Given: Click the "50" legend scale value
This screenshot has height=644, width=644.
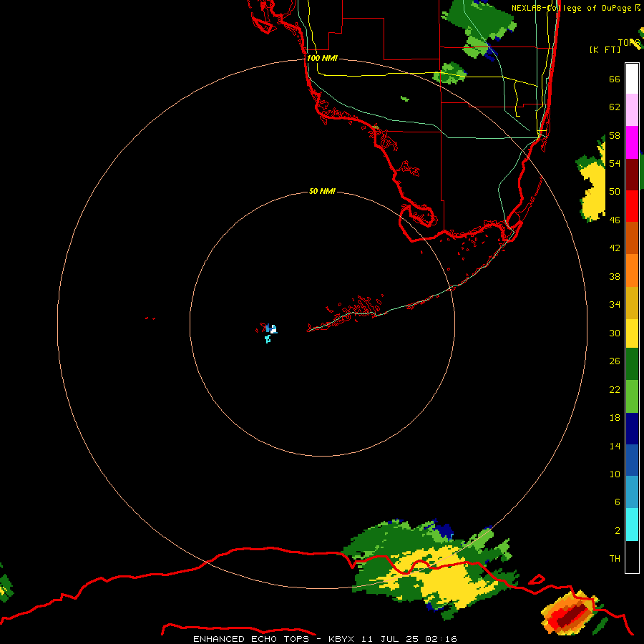Looking at the screenshot, I should coord(615,191).
